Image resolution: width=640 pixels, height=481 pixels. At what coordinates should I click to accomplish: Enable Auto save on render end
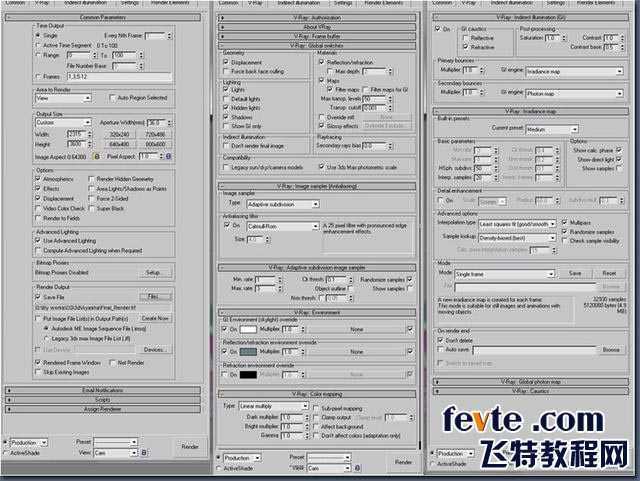(440, 350)
